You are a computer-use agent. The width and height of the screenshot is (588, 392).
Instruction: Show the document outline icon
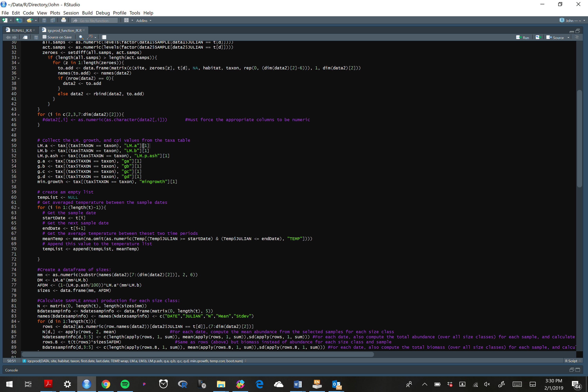[x=577, y=37]
